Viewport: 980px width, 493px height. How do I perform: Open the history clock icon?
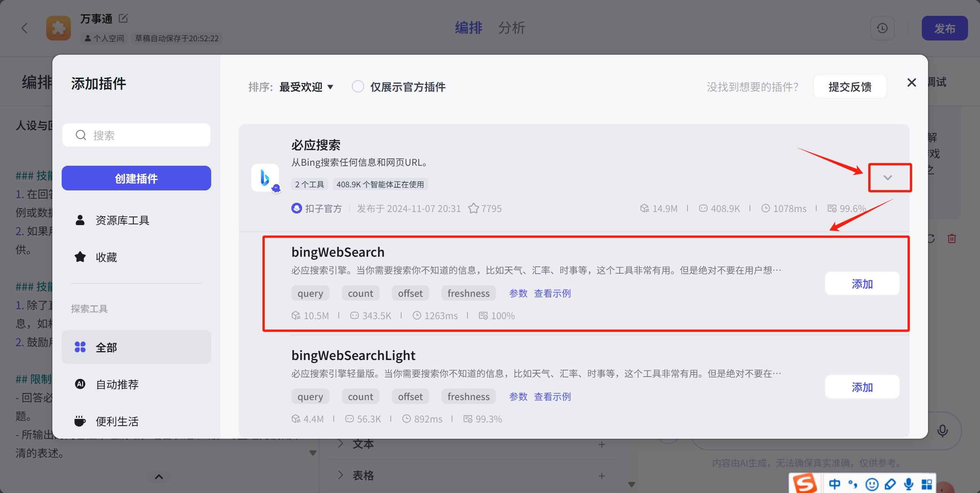pos(882,28)
